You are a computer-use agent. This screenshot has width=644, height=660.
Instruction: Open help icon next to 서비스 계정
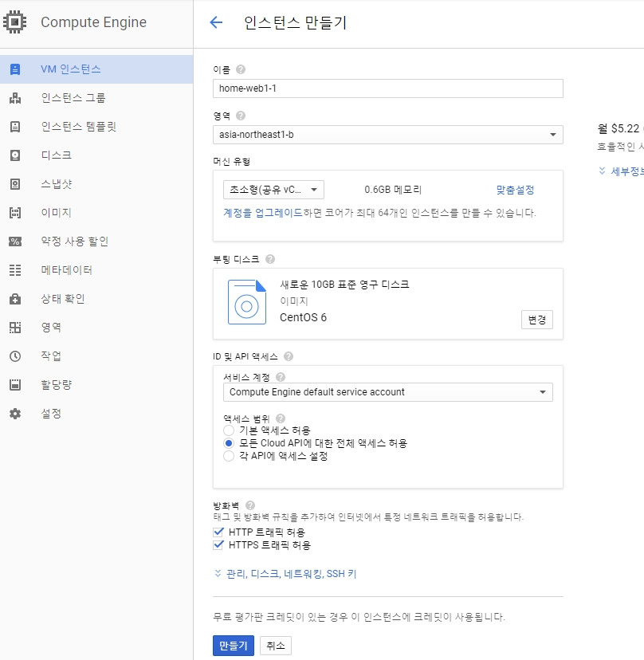point(281,377)
